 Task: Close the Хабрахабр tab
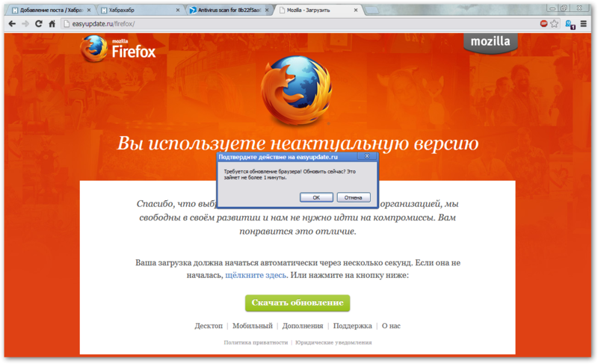pyautogui.click(x=178, y=10)
